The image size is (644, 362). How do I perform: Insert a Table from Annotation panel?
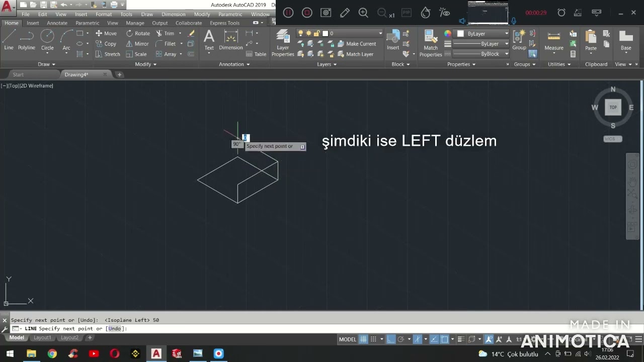point(256,54)
